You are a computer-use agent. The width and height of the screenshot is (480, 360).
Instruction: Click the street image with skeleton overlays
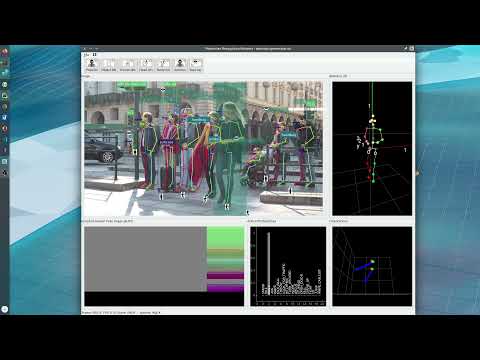point(203,148)
